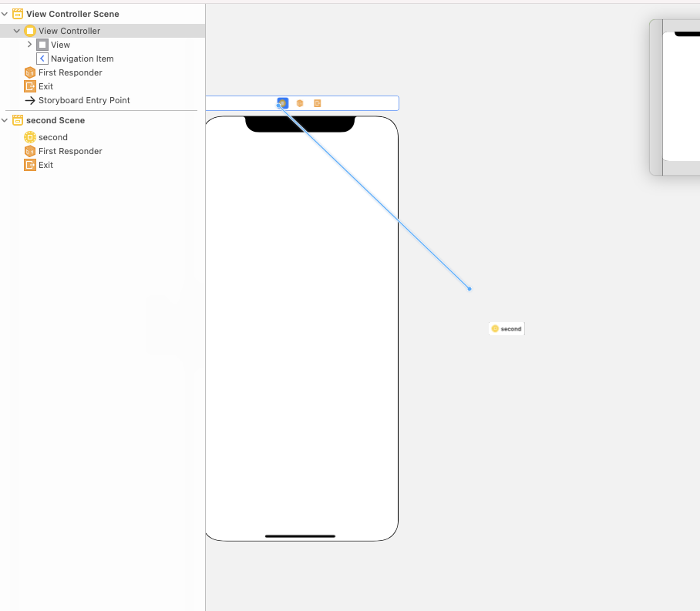Click Exit icon under second Scene
Screen dimensions: 700x611
[30, 165]
